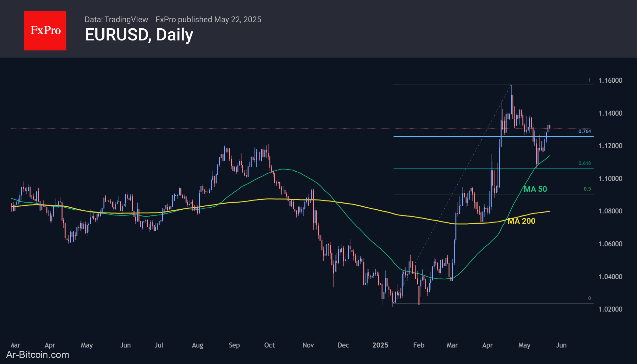The width and height of the screenshot is (637, 364).
Task: Click the red FxPro logo
Action: 45,30
